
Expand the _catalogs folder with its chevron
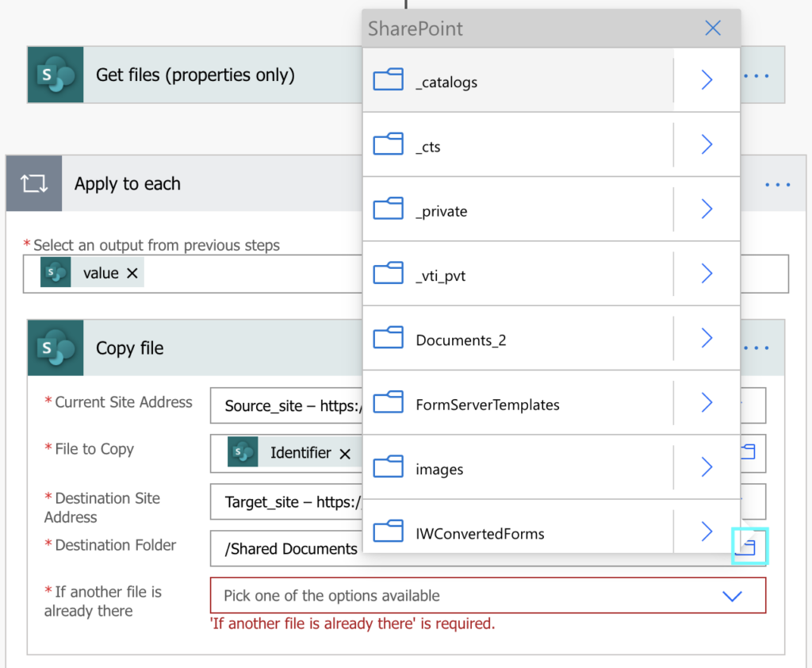coord(707,80)
